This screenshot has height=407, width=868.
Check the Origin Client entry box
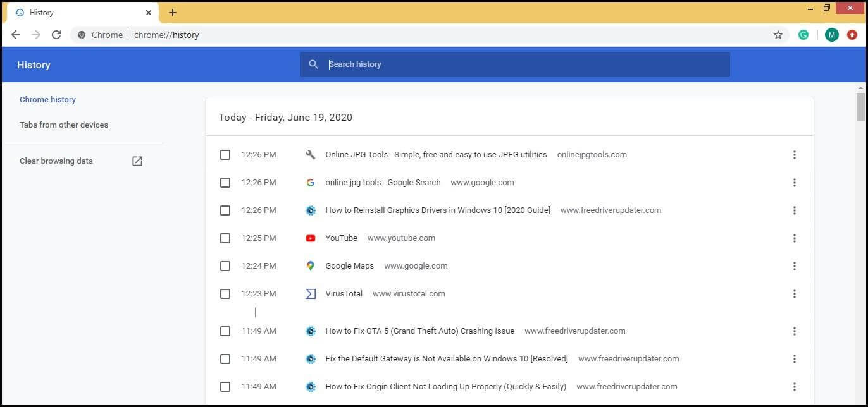tap(225, 387)
